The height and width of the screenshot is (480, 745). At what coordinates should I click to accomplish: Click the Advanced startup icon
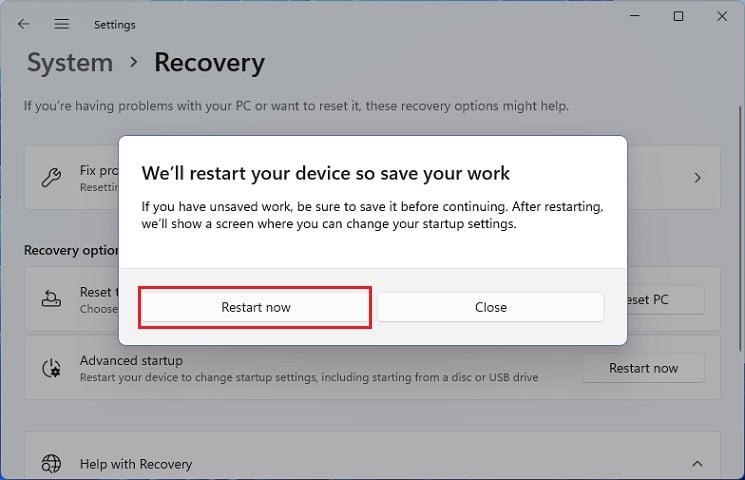pyautogui.click(x=51, y=368)
